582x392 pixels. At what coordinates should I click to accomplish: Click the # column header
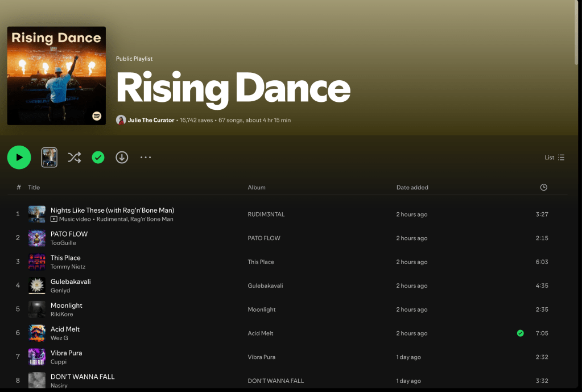coord(19,187)
